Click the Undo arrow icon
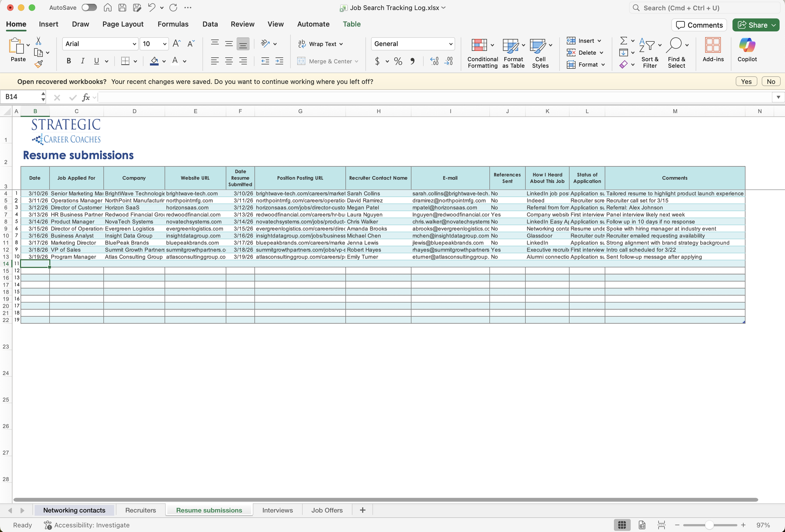785x532 pixels. point(152,8)
